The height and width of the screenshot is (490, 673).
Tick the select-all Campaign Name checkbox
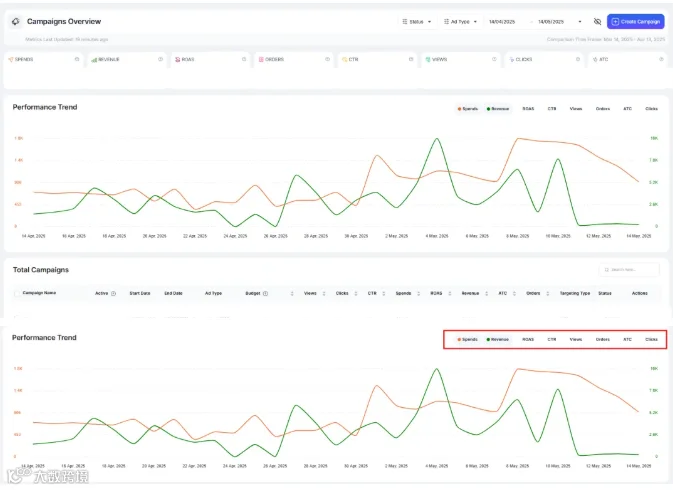17,293
